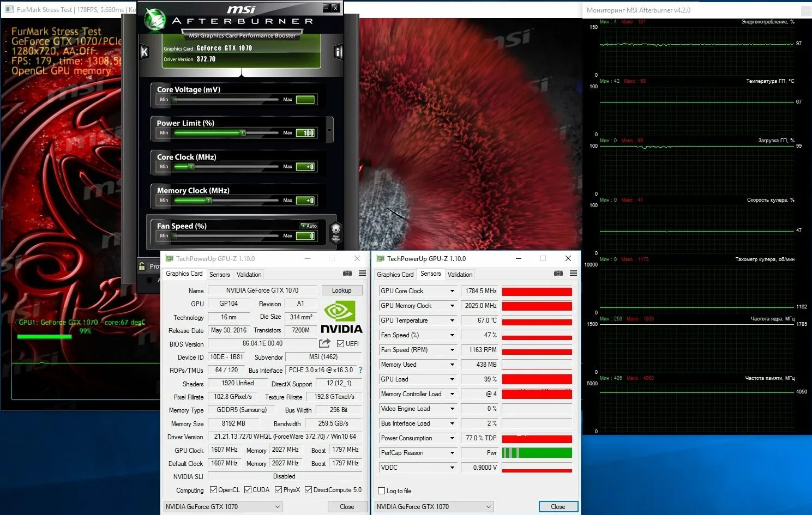This screenshot has width=812, height=515.
Task: Open Fan Speed User Define settings
Action: click(x=336, y=232)
